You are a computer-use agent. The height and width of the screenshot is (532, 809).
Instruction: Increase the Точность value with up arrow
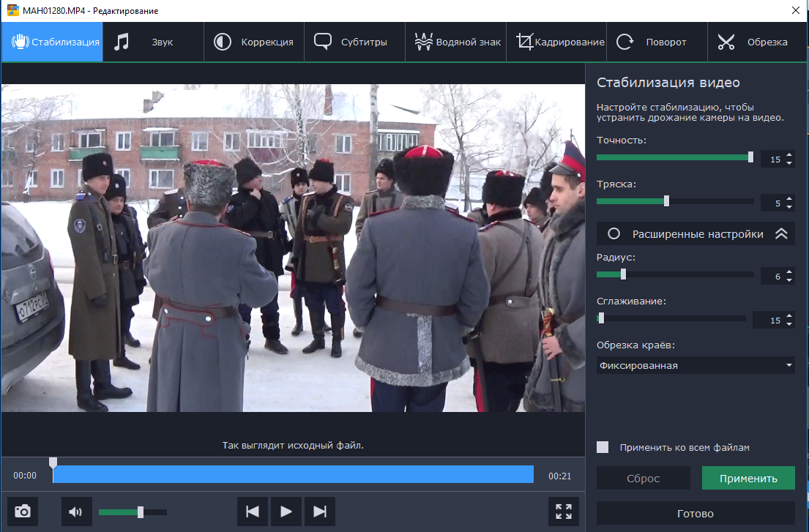tap(789, 154)
